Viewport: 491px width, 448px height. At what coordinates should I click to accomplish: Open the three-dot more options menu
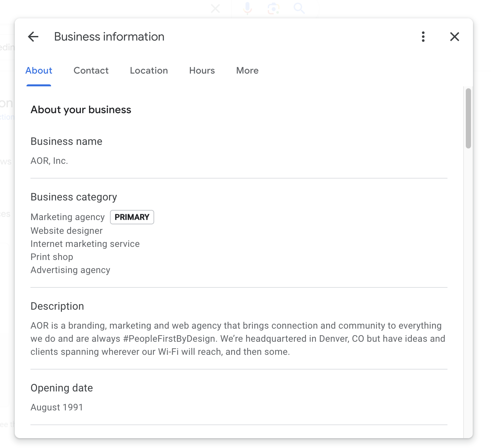point(423,37)
